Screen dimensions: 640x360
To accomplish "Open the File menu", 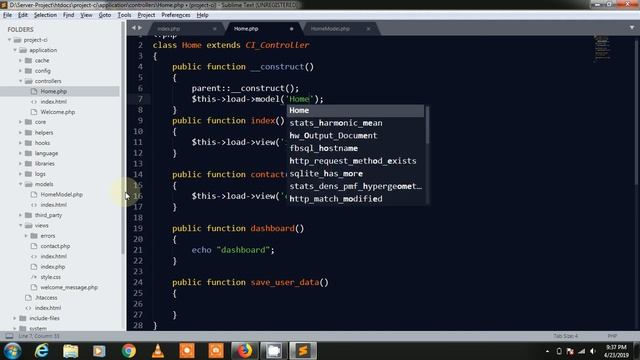I will click(7, 15).
